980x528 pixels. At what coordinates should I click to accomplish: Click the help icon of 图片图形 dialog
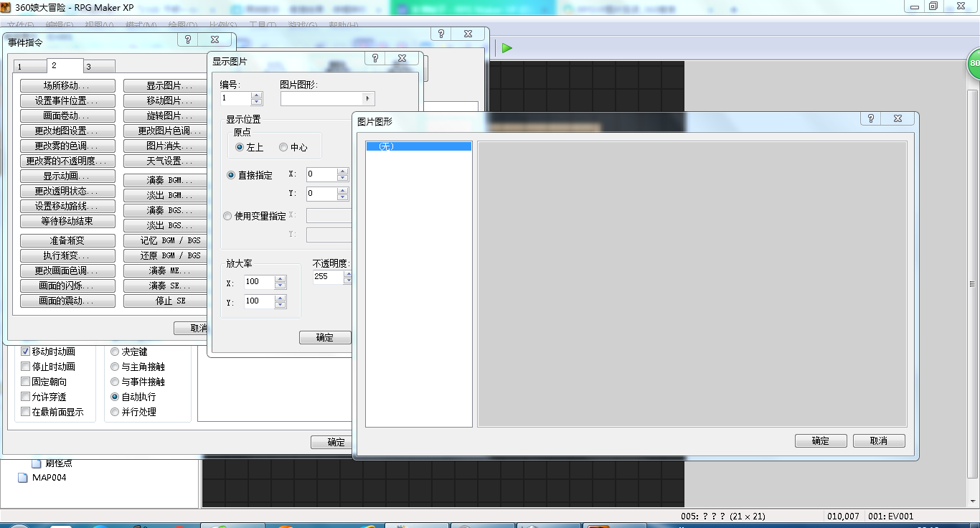(870, 118)
